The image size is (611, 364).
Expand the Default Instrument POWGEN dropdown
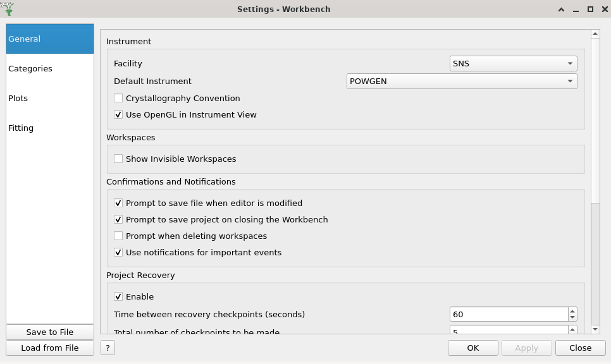tap(462, 82)
